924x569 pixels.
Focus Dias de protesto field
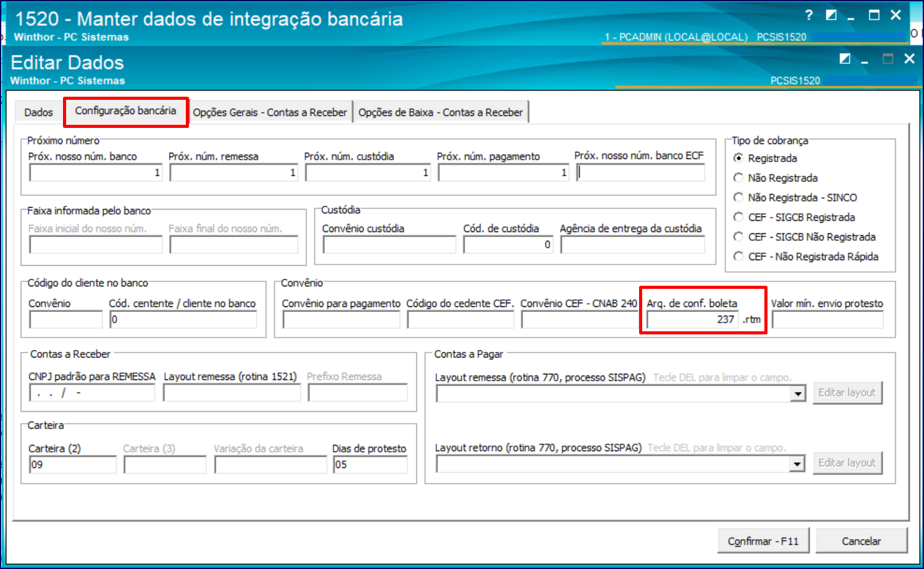pyautogui.click(x=370, y=465)
